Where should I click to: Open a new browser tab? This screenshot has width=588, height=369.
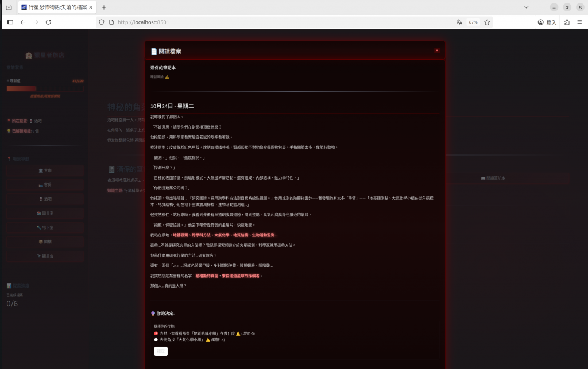point(104,7)
